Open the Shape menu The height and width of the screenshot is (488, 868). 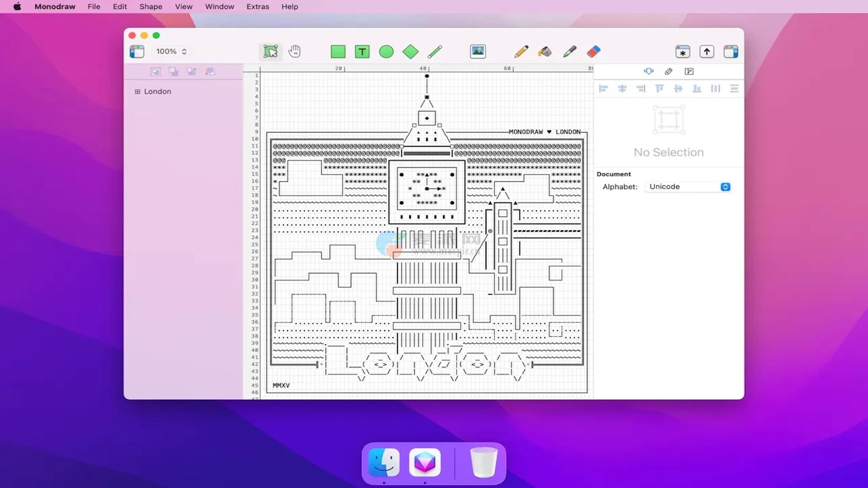(151, 6)
